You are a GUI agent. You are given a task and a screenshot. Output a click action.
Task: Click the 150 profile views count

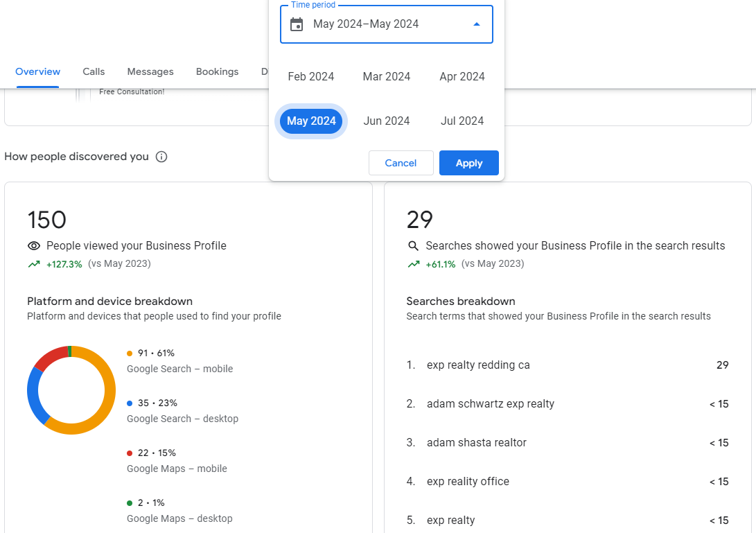point(46,220)
